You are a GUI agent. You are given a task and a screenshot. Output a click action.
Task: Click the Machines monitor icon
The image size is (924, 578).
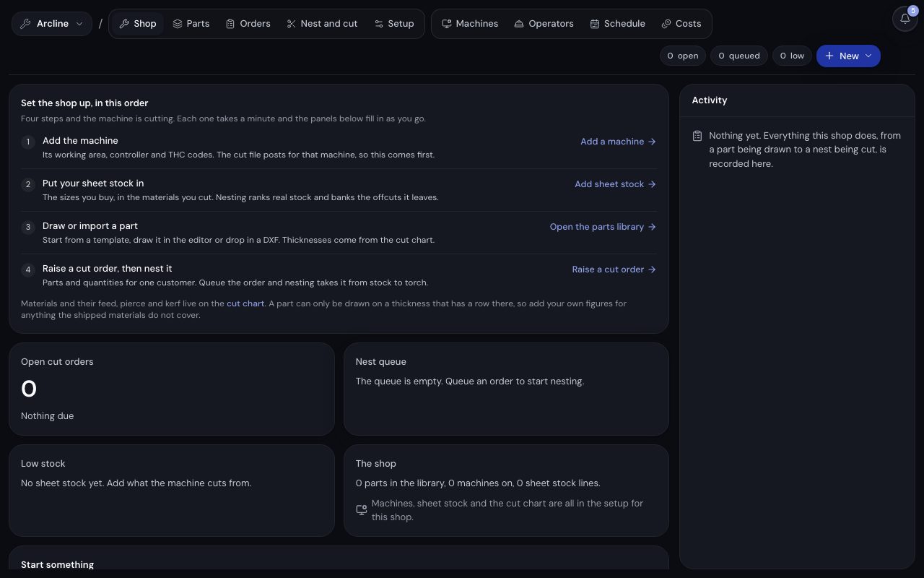tap(446, 24)
